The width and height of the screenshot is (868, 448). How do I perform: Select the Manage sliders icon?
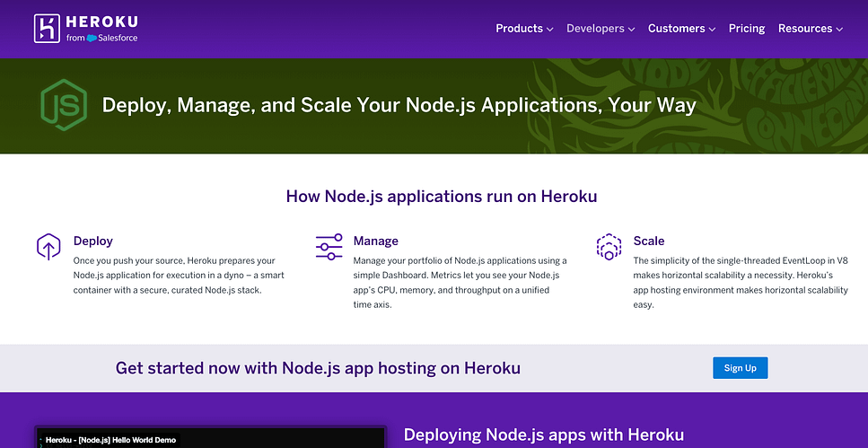tap(329, 246)
